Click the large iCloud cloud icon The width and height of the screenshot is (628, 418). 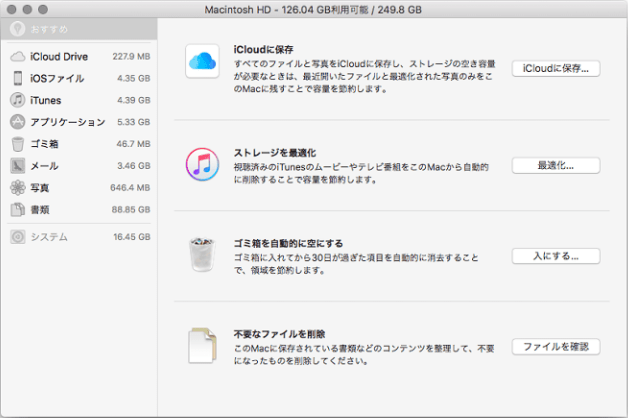(x=202, y=63)
